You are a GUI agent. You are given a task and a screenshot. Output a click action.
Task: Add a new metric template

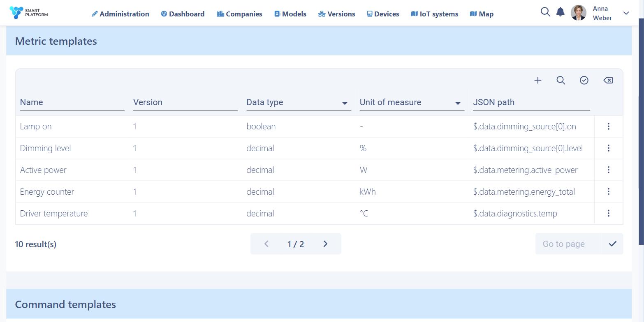(x=537, y=80)
